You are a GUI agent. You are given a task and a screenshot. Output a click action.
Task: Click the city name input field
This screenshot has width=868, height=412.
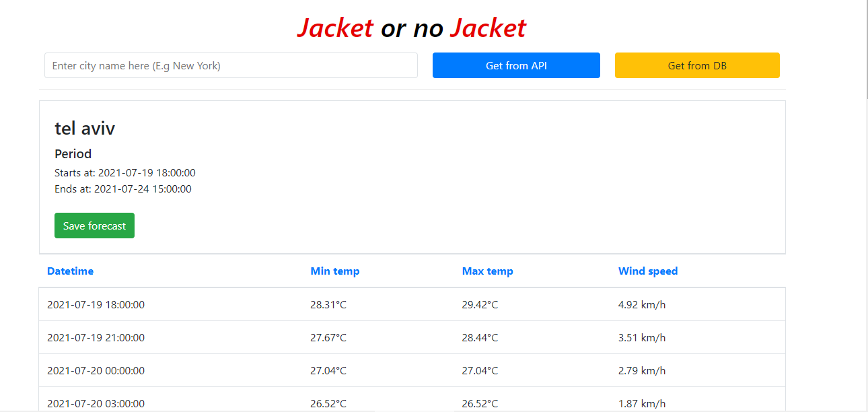231,65
